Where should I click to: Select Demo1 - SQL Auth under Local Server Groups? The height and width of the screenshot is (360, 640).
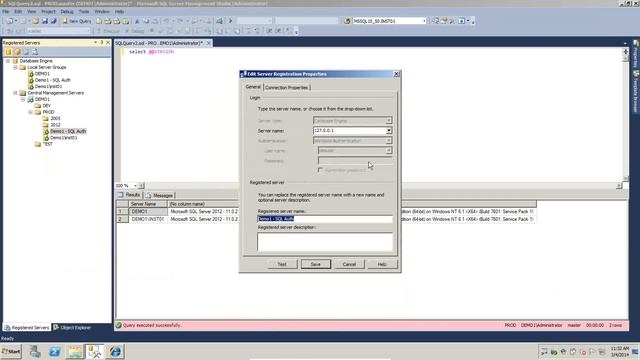click(x=53, y=80)
